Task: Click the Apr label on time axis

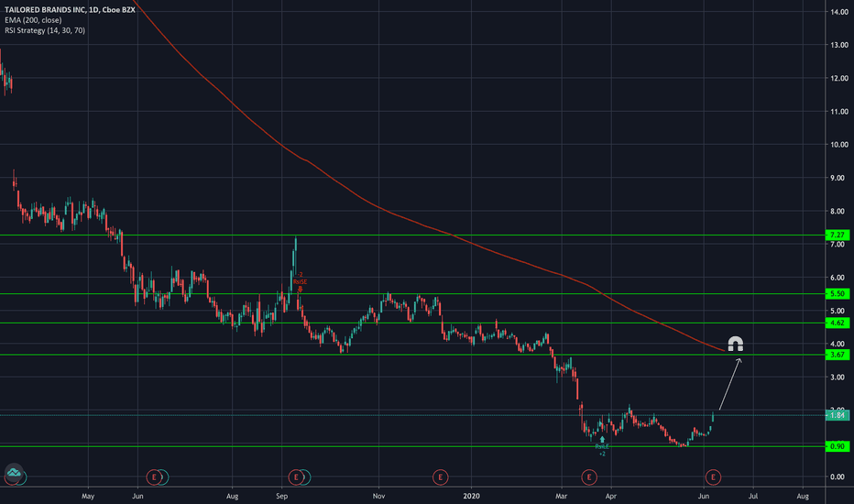Action: (610, 496)
